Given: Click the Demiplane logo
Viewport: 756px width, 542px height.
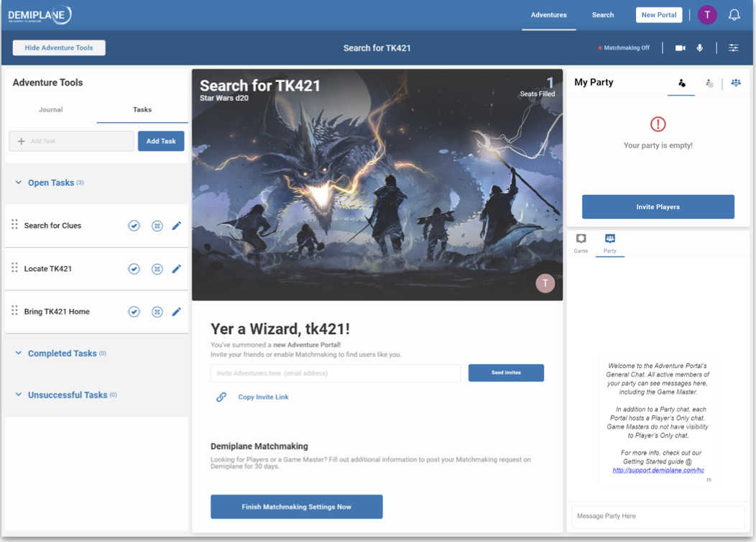Looking at the screenshot, I should coord(40,15).
